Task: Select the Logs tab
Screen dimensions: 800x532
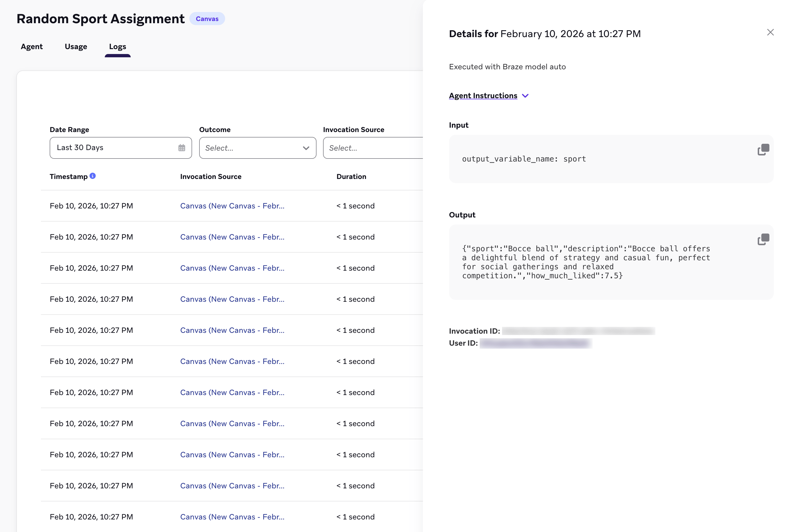Action: (x=117, y=46)
